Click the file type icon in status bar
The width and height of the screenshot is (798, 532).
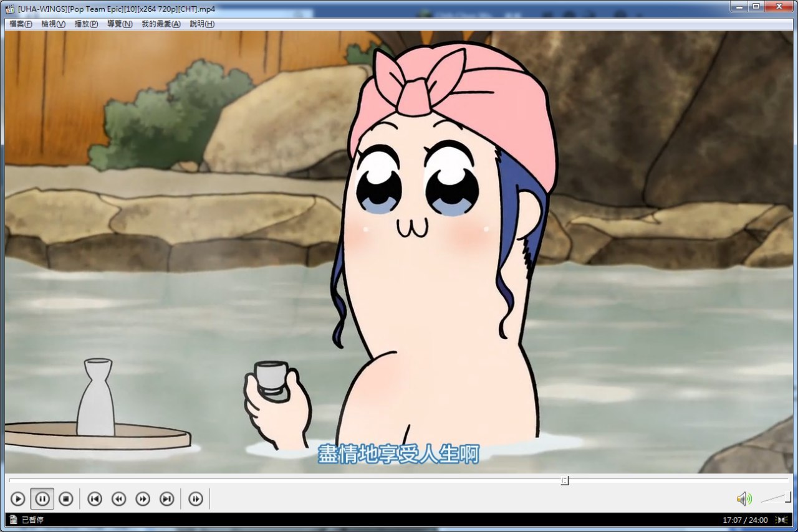13,520
